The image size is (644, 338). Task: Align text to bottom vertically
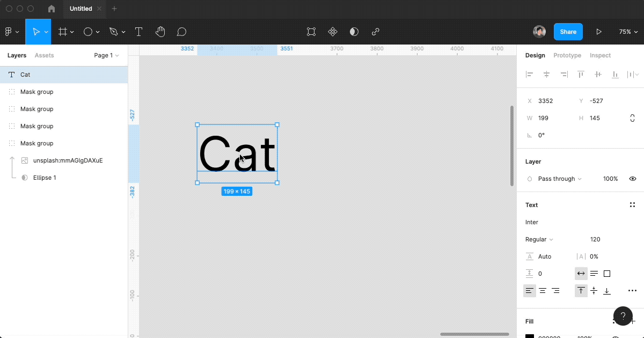607,291
